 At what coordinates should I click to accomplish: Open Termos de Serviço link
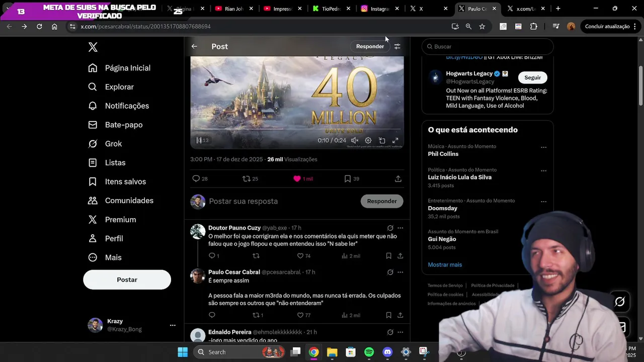tap(445, 286)
